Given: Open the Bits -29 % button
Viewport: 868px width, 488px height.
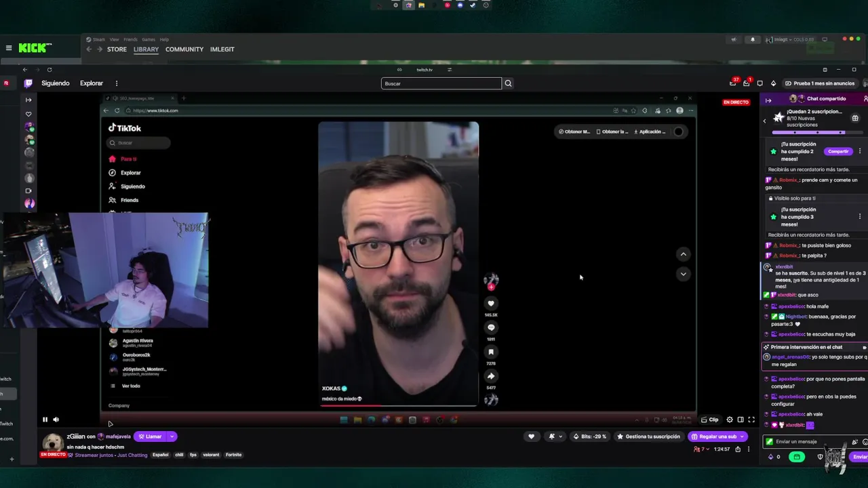Looking at the screenshot, I should 589,436.
